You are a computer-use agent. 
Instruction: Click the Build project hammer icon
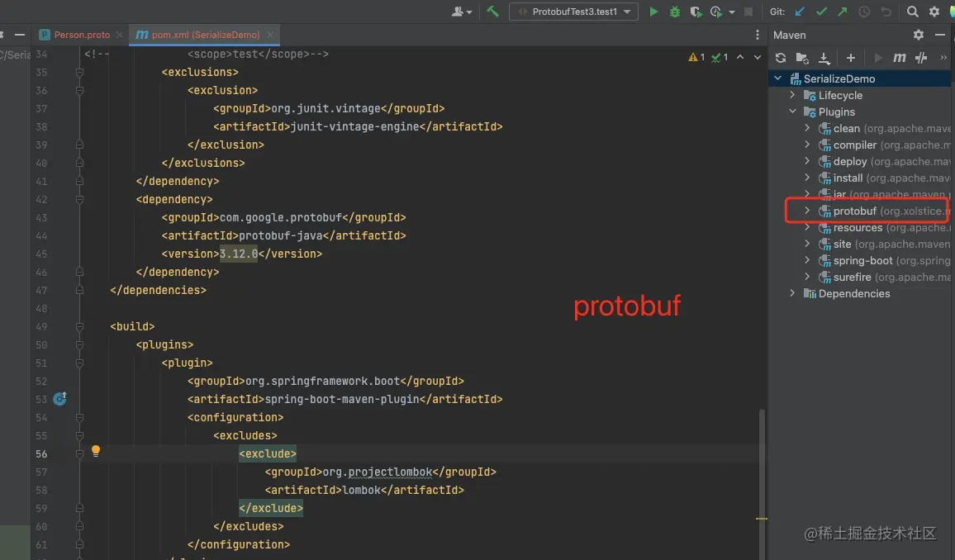pyautogui.click(x=492, y=12)
